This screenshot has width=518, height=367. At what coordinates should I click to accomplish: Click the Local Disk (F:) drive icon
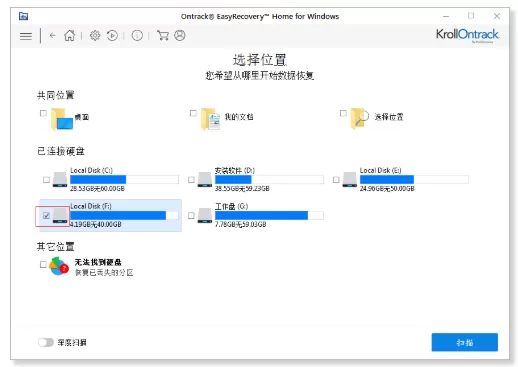tap(60, 215)
